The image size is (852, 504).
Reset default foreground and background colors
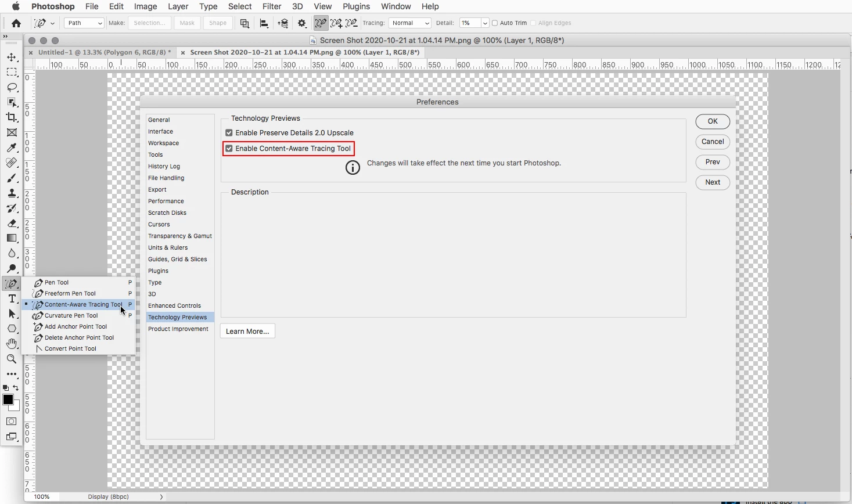tap(6, 388)
